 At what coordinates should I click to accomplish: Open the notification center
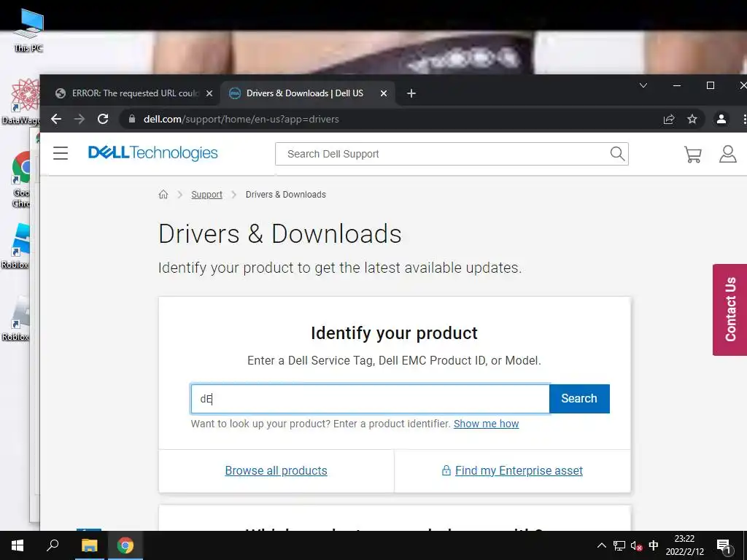[x=723, y=545]
